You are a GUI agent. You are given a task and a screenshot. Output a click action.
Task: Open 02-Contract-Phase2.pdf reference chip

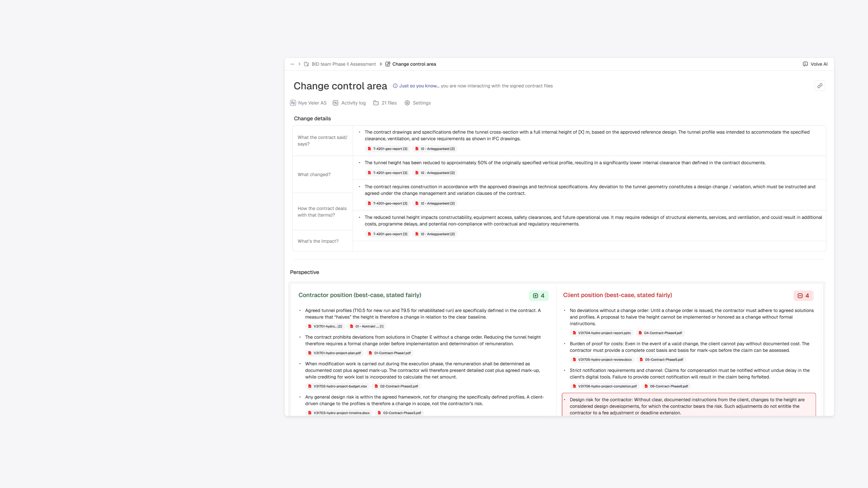tap(396, 386)
